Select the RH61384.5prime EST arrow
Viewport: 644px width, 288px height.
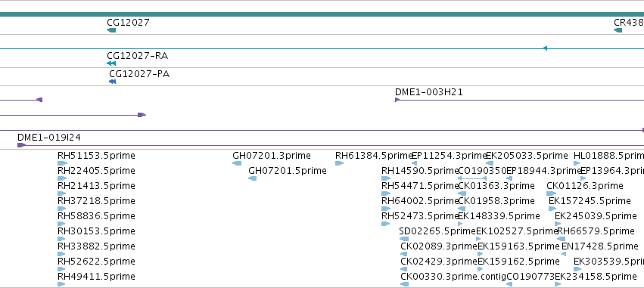pos(339,163)
